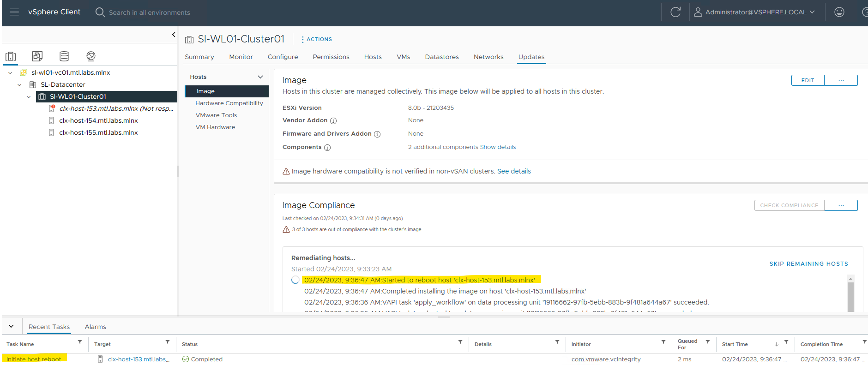Image resolution: width=868 pixels, height=365 pixels.
Task: Open the Configure tab
Action: (283, 57)
